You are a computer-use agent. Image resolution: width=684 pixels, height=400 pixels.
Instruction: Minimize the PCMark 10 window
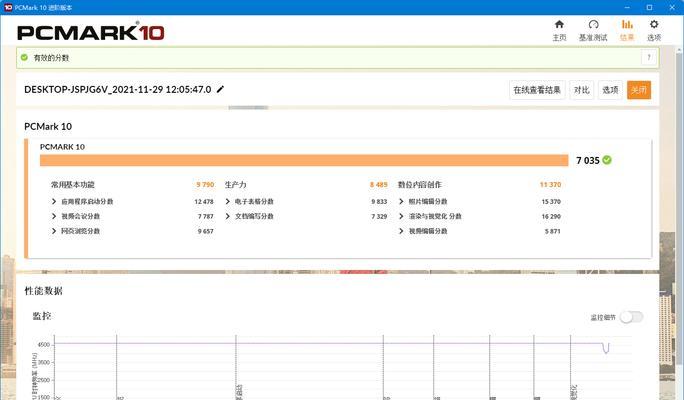click(627, 7)
